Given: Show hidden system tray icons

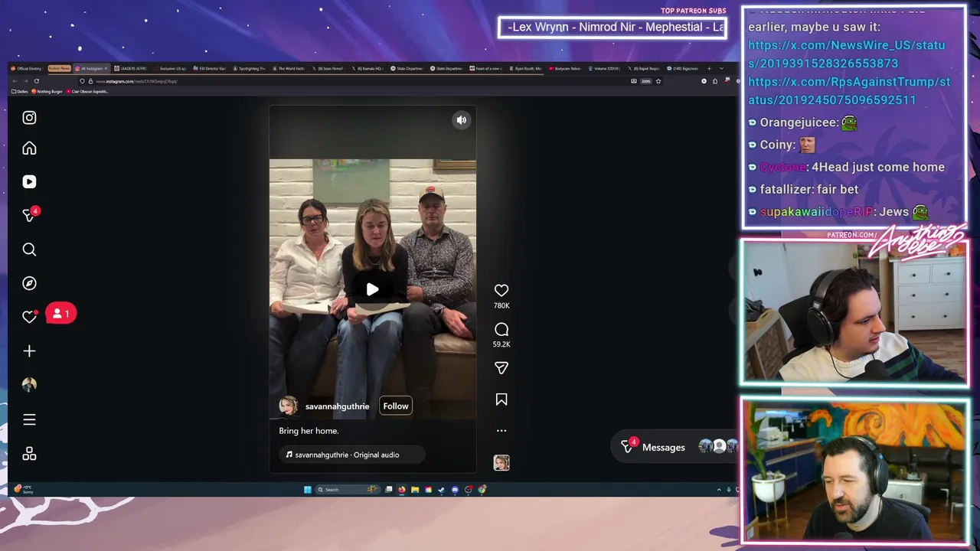Looking at the screenshot, I should click(719, 490).
